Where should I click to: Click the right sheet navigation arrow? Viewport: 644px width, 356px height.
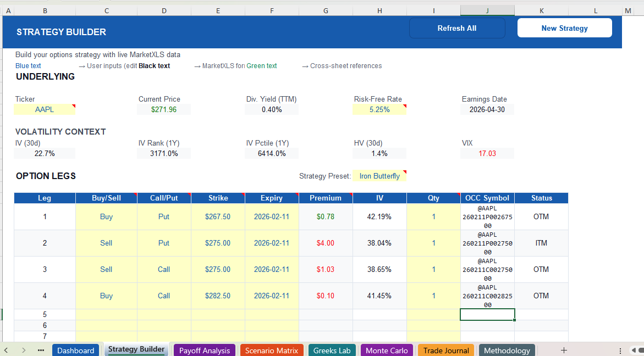point(23,350)
